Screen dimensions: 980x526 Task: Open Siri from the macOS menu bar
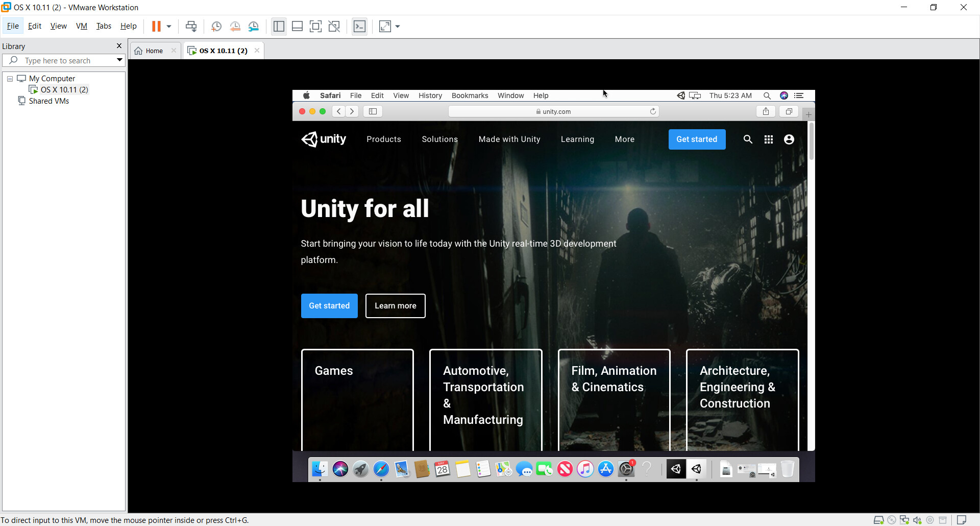[x=784, y=95]
